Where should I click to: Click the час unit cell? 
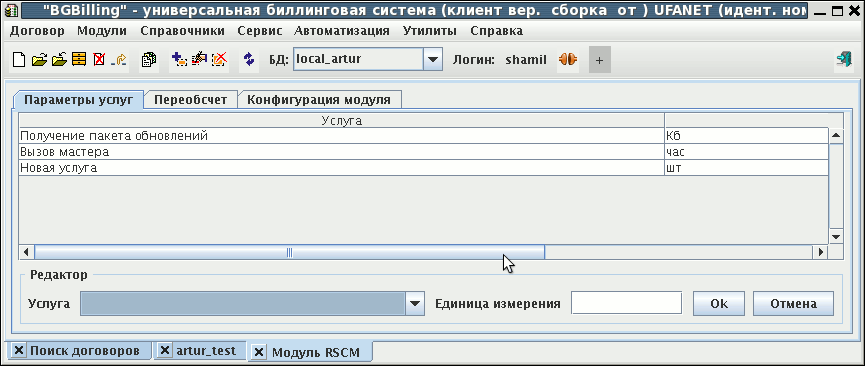pyautogui.click(x=746, y=151)
